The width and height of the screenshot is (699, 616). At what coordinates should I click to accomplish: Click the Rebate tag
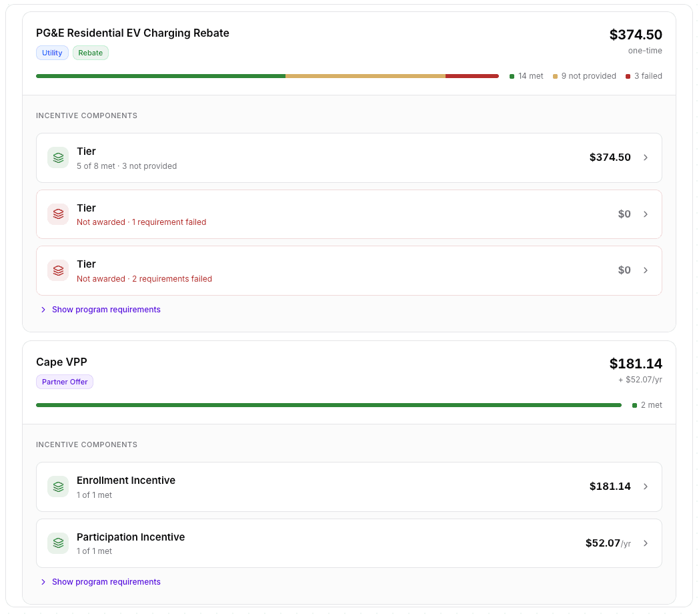coord(91,53)
